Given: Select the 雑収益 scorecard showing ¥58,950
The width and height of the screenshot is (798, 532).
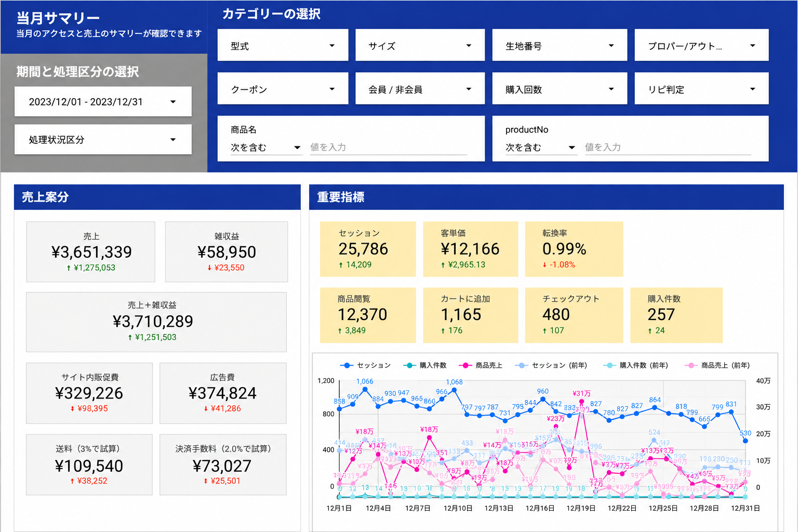Looking at the screenshot, I should pyautogui.click(x=227, y=252).
